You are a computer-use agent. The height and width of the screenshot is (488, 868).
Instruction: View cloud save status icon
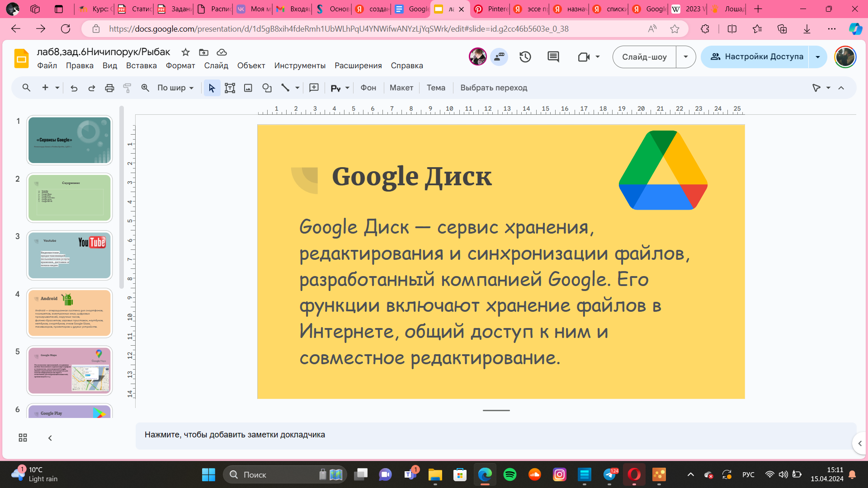coord(222,52)
